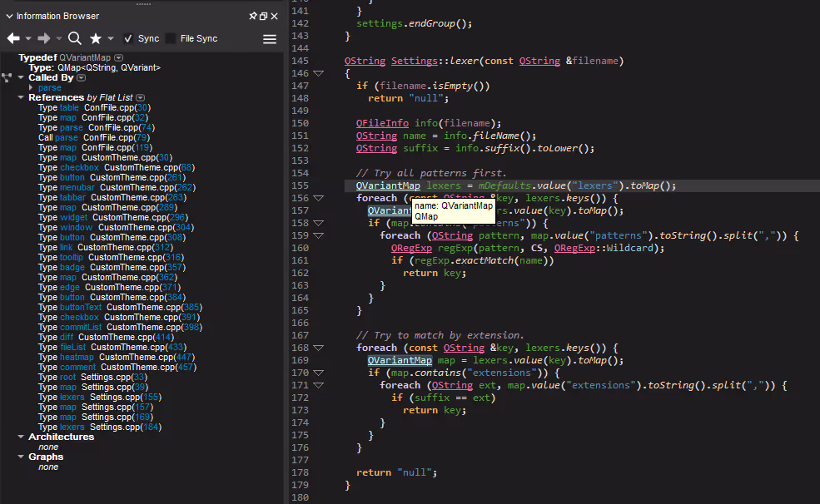Toggle the Sync checkbox
Viewport: 820px width, 504px height.
point(128,38)
